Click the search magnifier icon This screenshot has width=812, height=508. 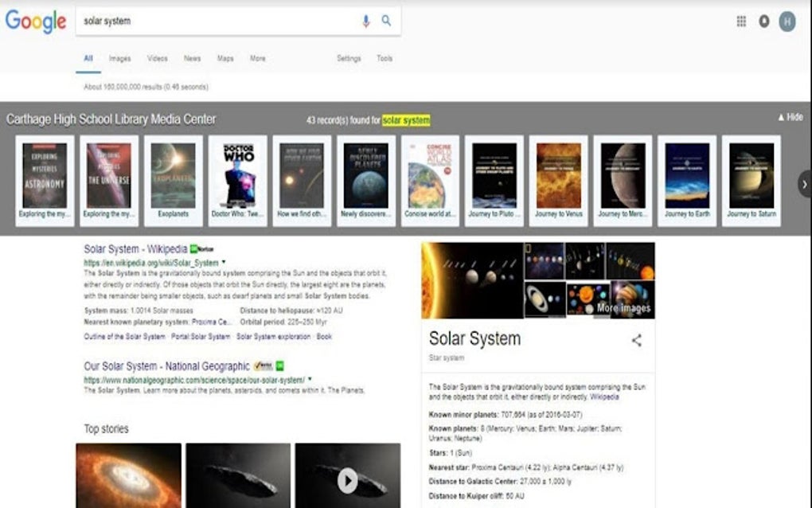tap(386, 21)
